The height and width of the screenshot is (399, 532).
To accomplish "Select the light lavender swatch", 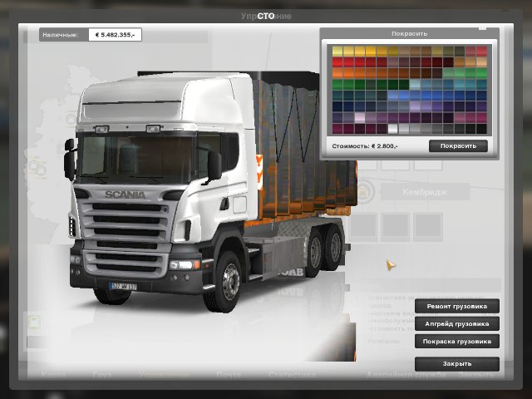I will tap(415, 106).
